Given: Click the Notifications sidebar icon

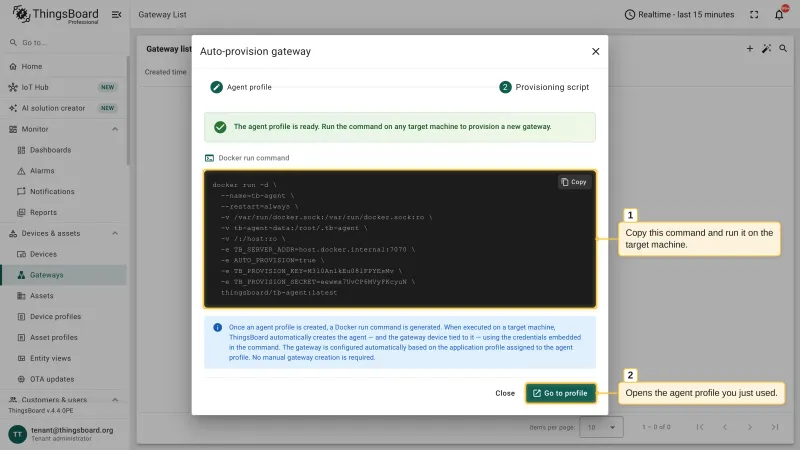Looking at the screenshot, I should (x=21, y=191).
